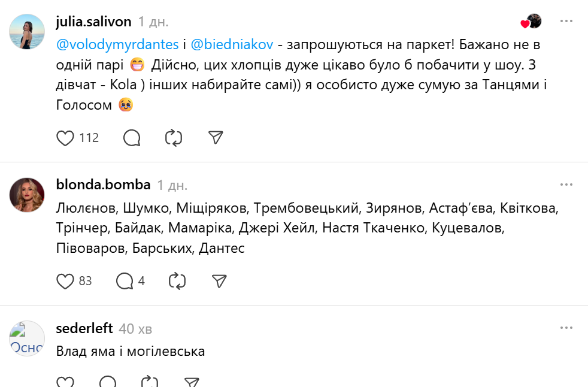The width and height of the screenshot is (588, 387).
Task: Repost blonda.bomba's comment
Action: point(177,281)
